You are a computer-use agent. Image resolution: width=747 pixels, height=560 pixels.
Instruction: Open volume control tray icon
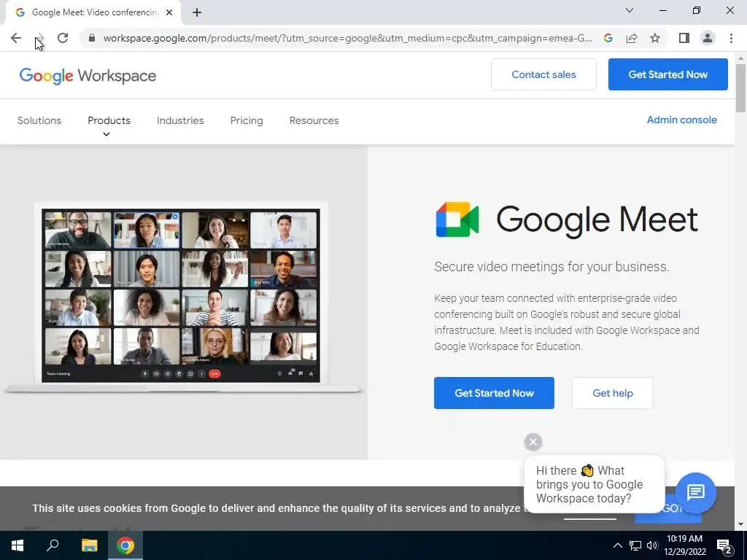pos(652,545)
